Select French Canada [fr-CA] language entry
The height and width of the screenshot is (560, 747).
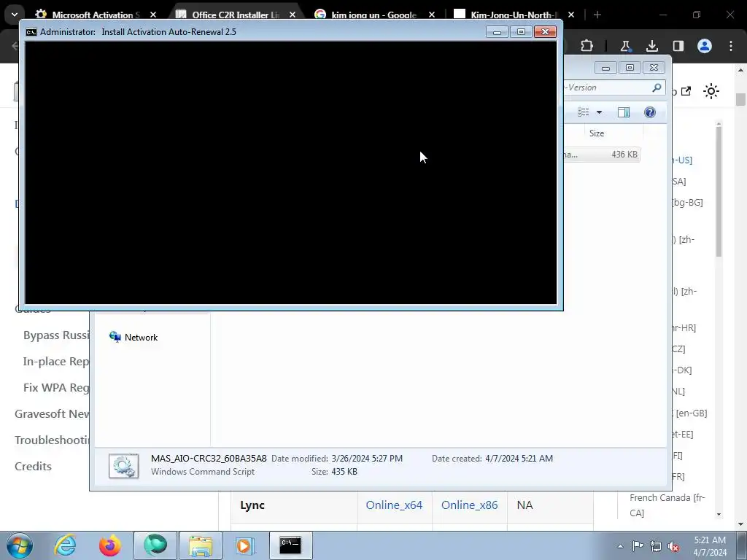point(667,505)
